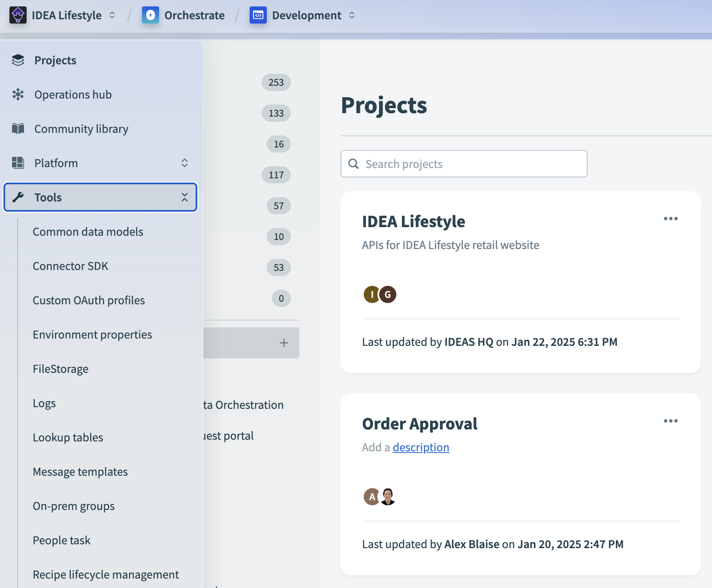
Task: Click the Development environment icon
Action: (x=258, y=15)
